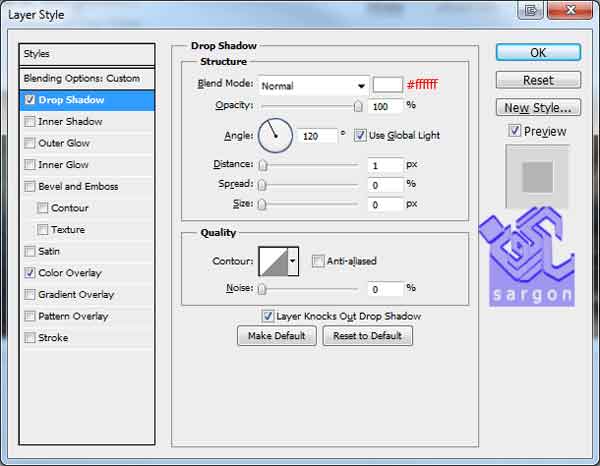600x466 pixels.
Task: Uncheck the Drop Shadow checkbox
Action: click(29, 100)
